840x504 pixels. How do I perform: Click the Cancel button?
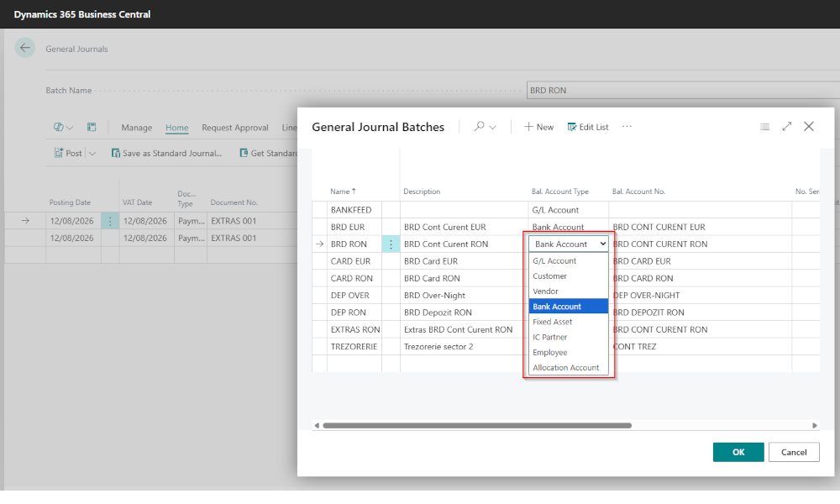click(794, 452)
